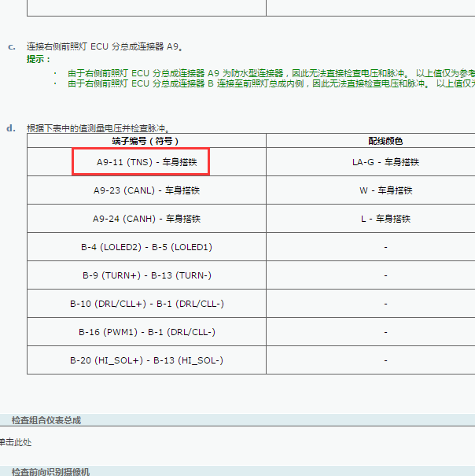475x476 pixels.
Task: Click the B-16 (PWM1) - B-1 (DRL/CLL-) cell
Action: coord(146,332)
